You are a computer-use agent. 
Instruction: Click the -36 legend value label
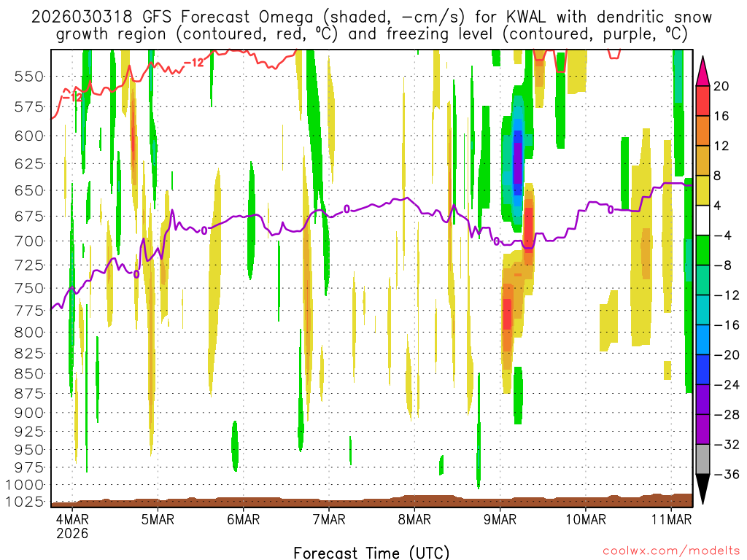pos(727,474)
